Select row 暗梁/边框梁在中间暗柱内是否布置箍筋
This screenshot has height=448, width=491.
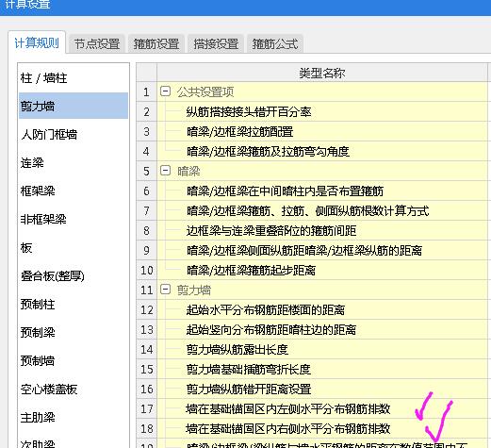click(322, 191)
